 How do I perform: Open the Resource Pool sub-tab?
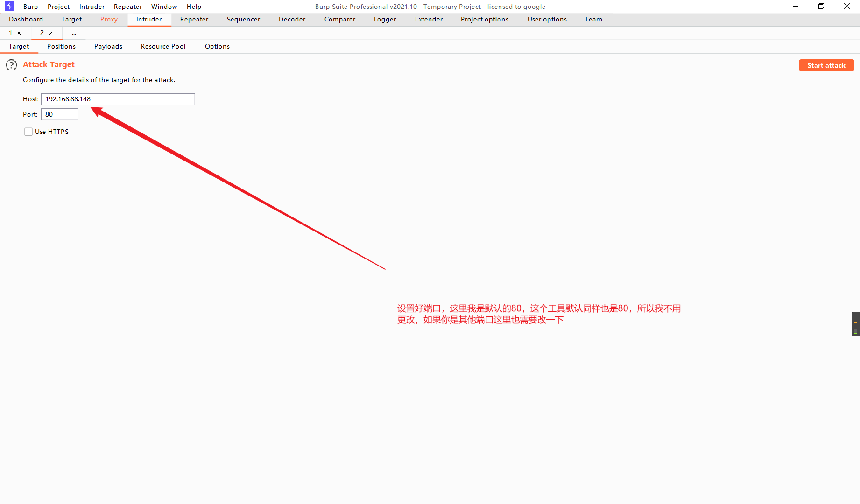(x=163, y=46)
